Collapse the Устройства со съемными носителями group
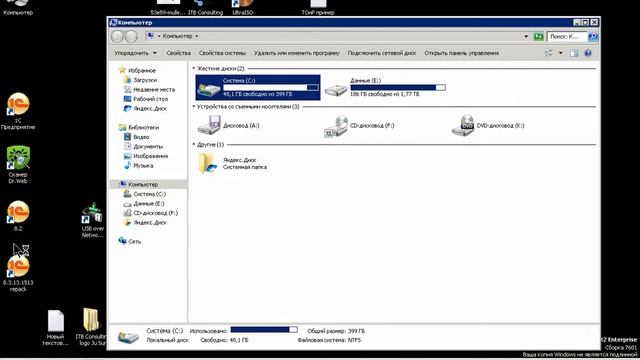The width and height of the screenshot is (640, 360). tap(194, 107)
